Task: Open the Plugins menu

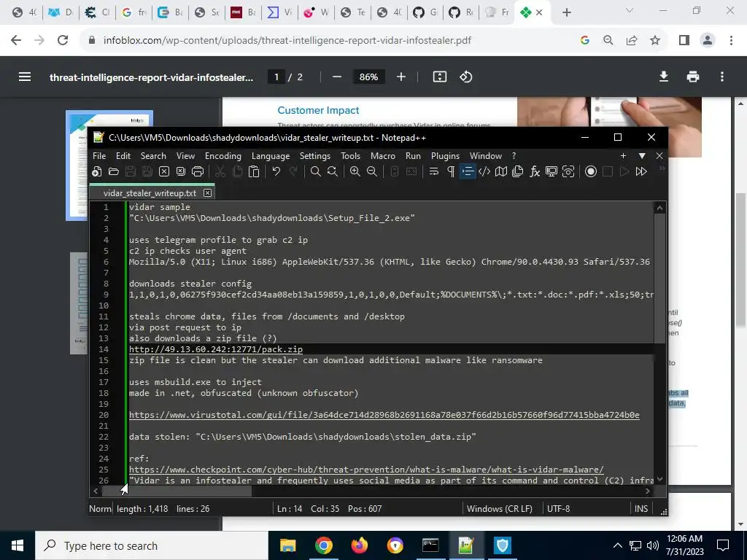Action: click(x=446, y=156)
